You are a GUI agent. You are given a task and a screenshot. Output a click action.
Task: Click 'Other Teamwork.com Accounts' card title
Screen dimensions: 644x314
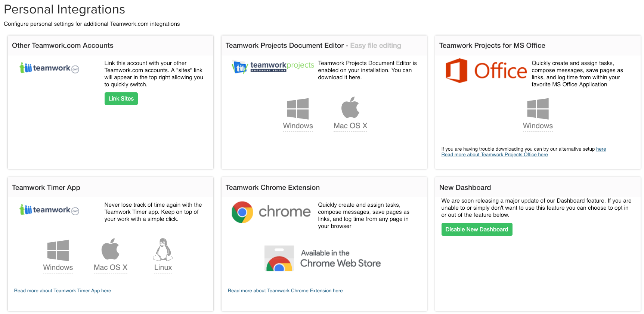pyautogui.click(x=63, y=46)
